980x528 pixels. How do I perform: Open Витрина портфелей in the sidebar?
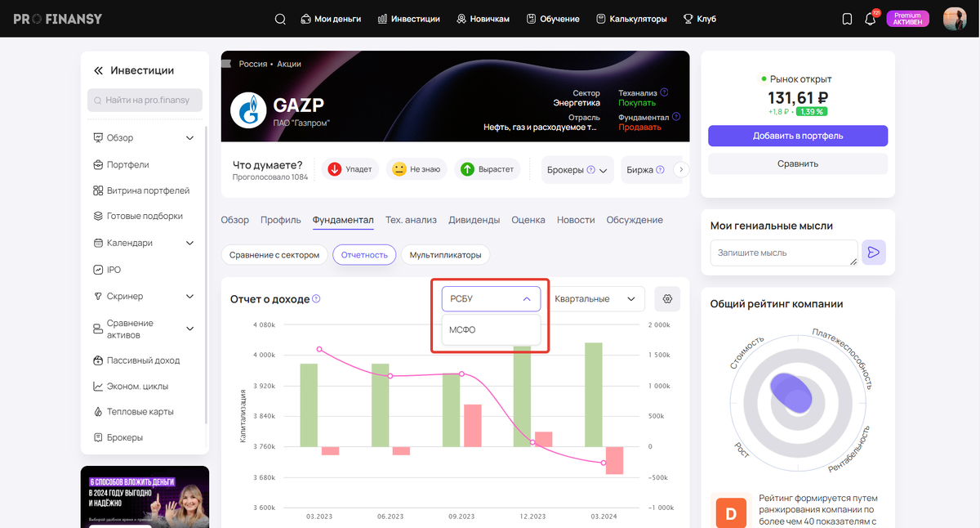point(141,190)
